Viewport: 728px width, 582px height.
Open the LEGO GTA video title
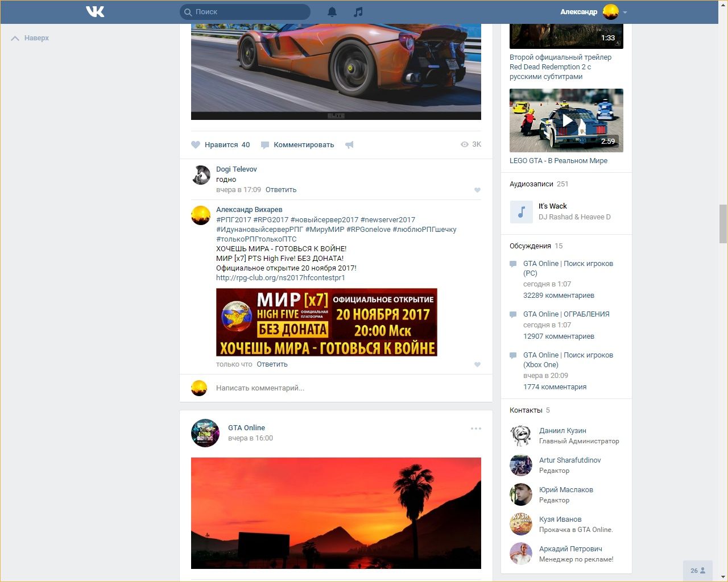(559, 161)
